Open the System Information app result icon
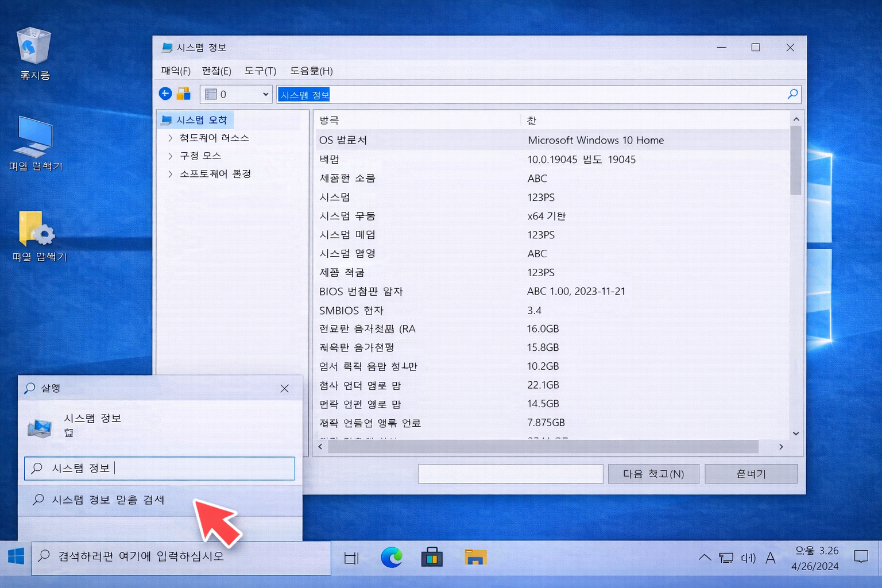The width and height of the screenshot is (882, 588). [40, 428]
